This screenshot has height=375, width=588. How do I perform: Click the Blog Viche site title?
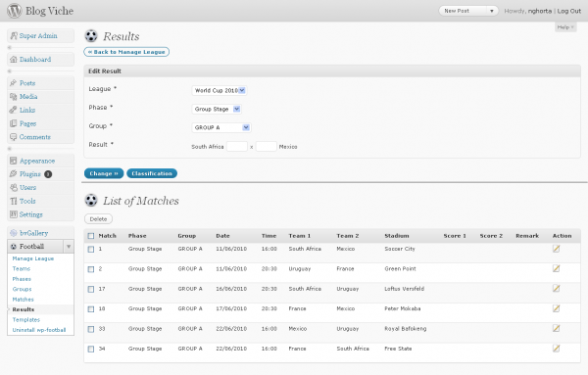pos(50,11)
